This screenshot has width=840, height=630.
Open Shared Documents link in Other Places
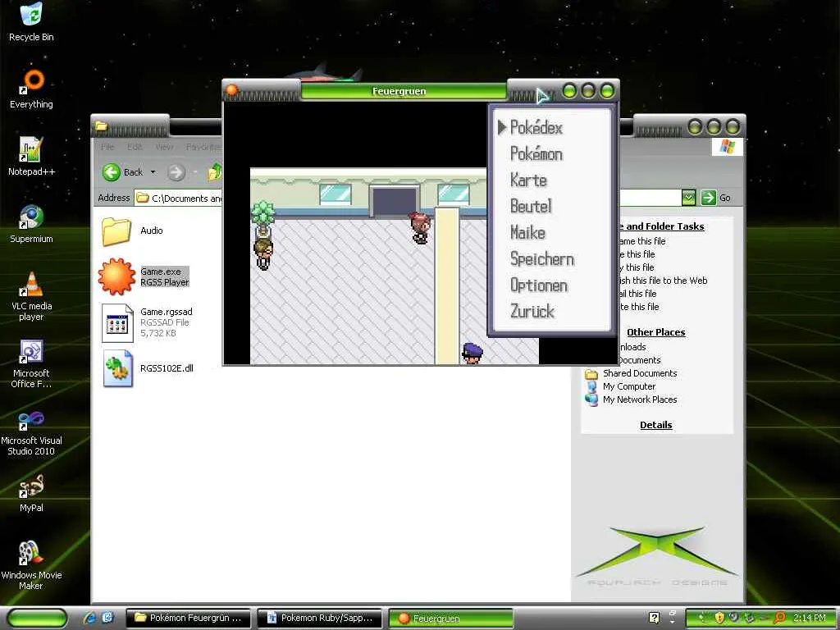tap(640, 373)
